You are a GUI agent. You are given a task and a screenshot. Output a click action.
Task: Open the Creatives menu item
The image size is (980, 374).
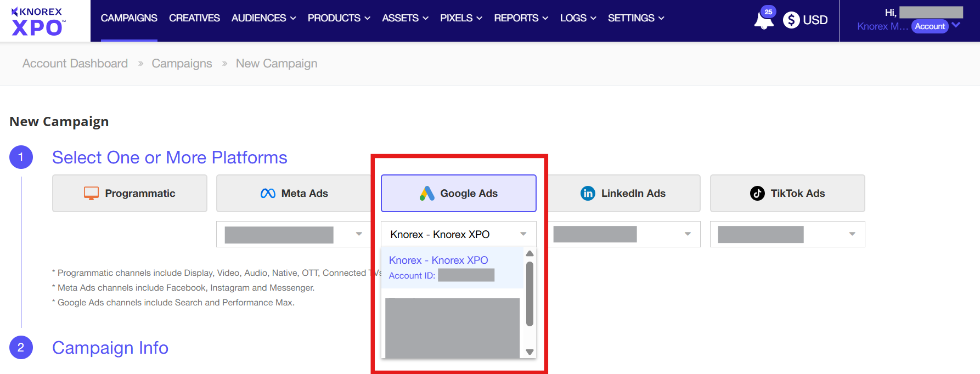pos(194,18)
